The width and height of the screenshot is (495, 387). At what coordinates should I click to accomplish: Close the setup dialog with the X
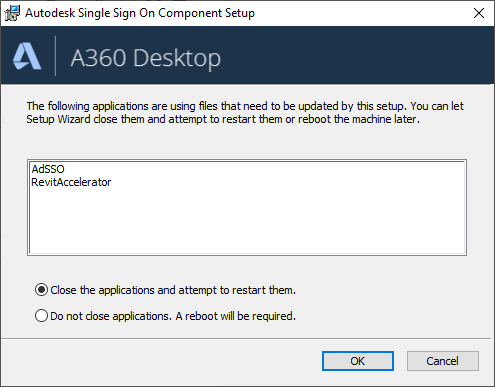pyautogui.click(x=479, y=13)
